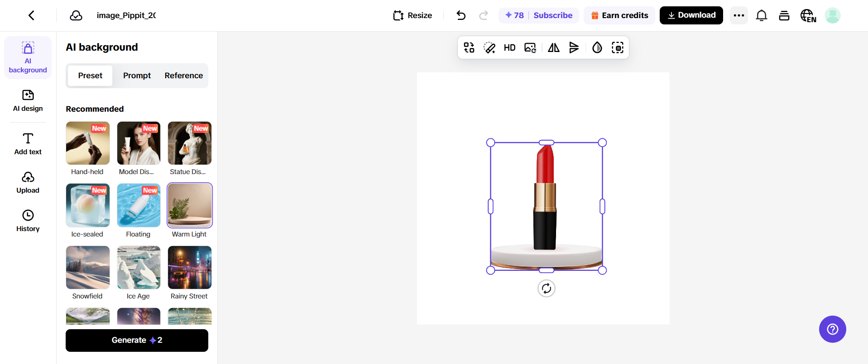Open the History panel
868x364 pixels.
coord(28,221)
